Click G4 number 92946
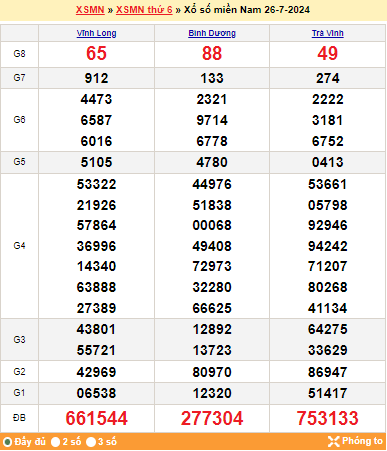This screenshot has height=451, width=387. click(328, 225)
